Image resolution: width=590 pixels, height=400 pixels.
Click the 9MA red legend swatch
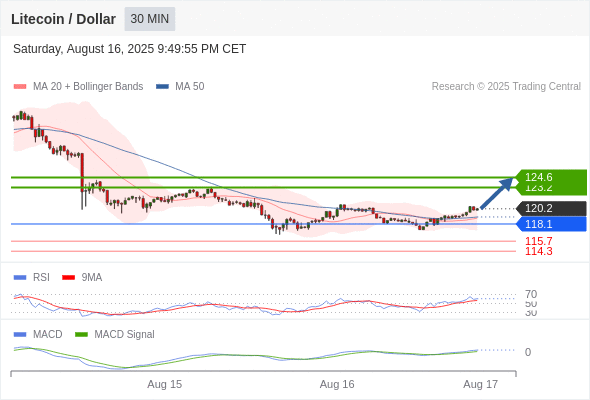click(68, 278)
